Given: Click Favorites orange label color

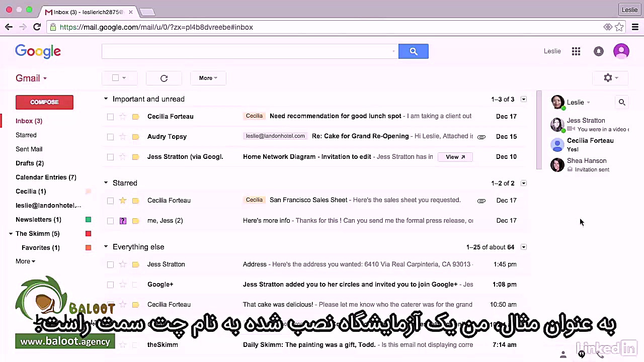Looking at the screenshot, I should 88,248.
